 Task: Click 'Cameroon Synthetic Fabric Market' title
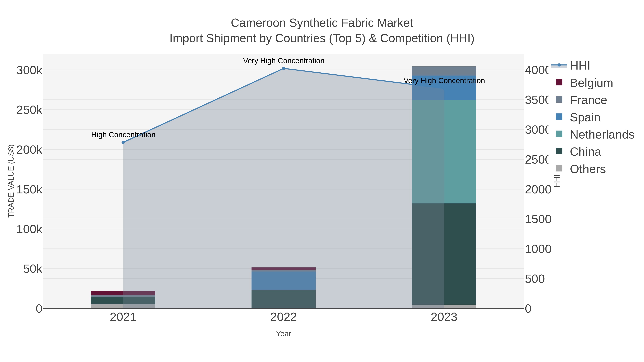click(322, 23)
